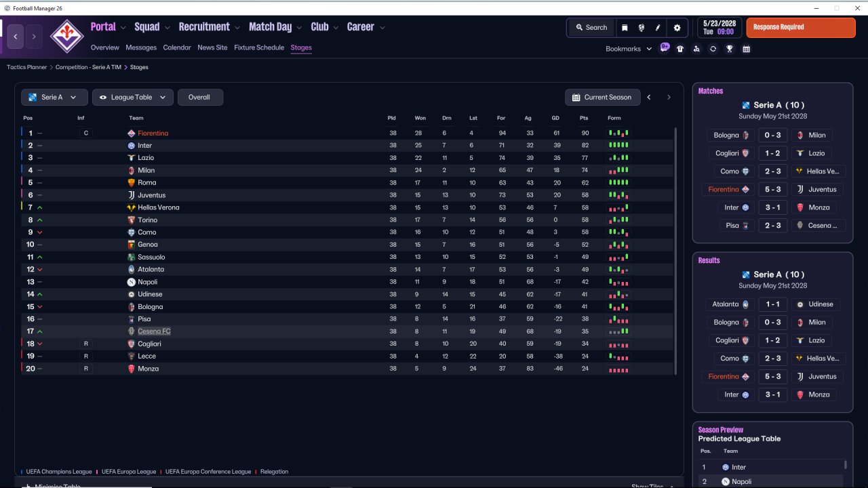Click the Fiorentina form indicator bars
Screen dimensions: 868x488
pyautogui.click(x=618, y=134)
